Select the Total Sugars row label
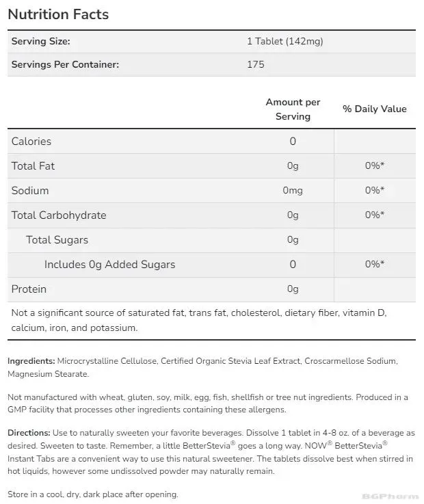Screen dimensions: 424x504 pyautogui.click(x=57, y=240)
